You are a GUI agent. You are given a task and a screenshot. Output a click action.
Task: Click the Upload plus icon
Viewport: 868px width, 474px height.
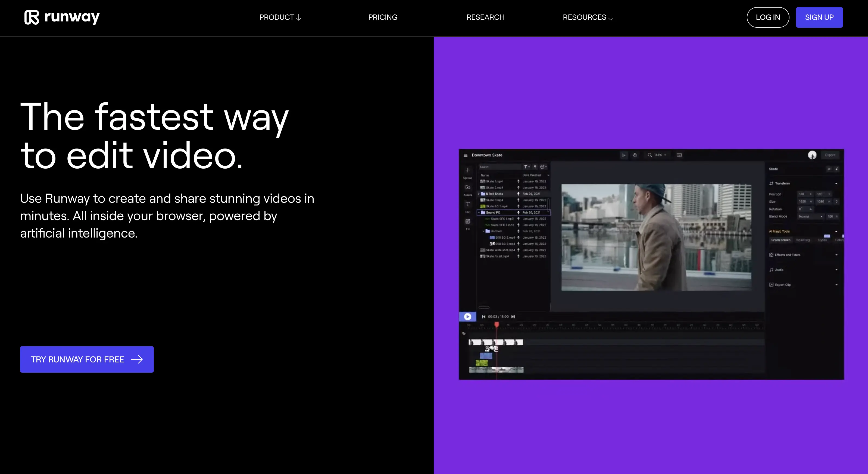point(468,170)
